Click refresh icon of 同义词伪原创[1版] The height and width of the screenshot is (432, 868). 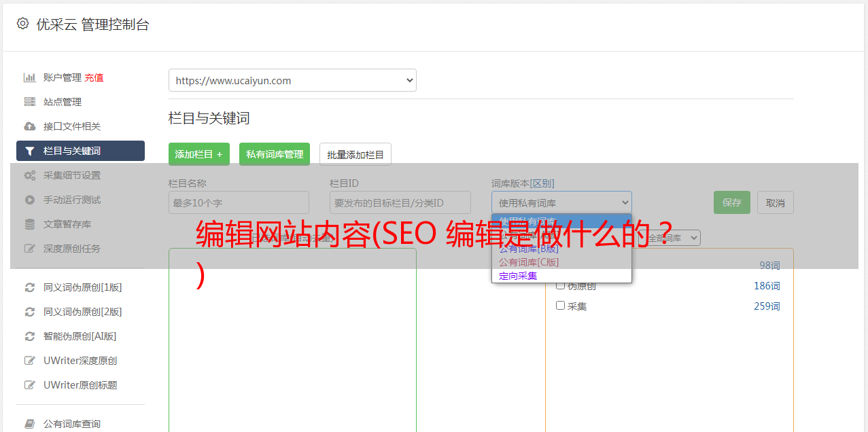tap(29, 287)
